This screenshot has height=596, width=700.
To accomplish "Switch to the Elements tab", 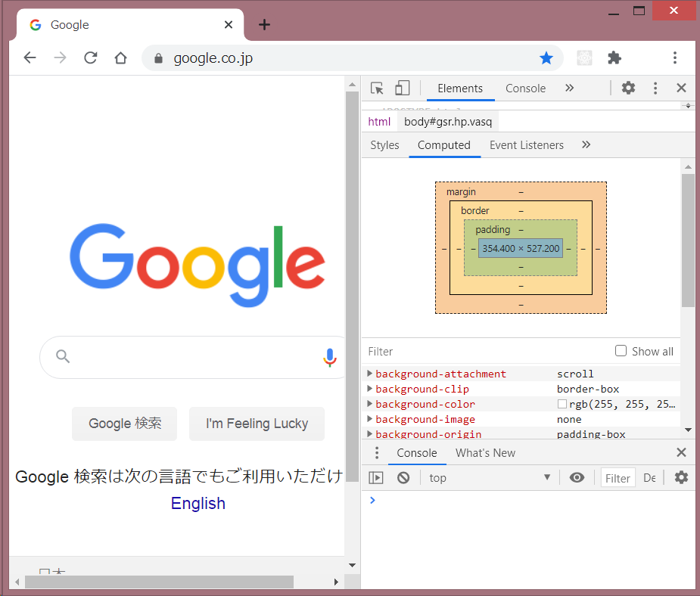I will tap(460, 88).
